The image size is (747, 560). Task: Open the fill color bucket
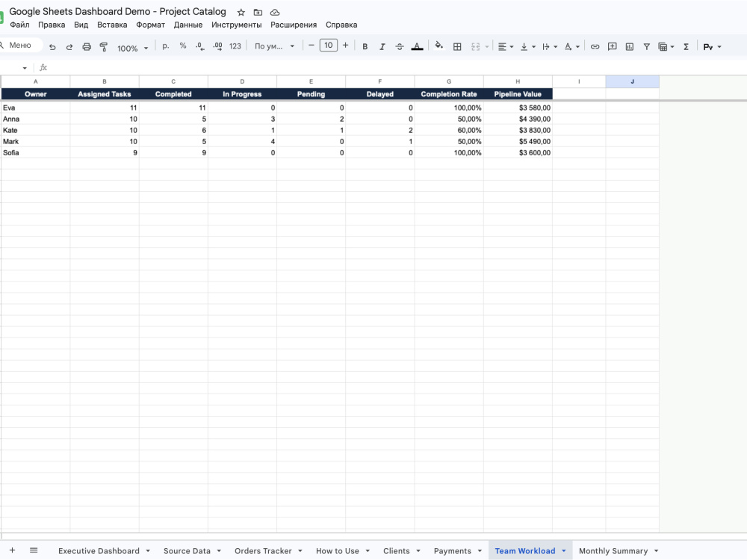[x=439, y=46]
